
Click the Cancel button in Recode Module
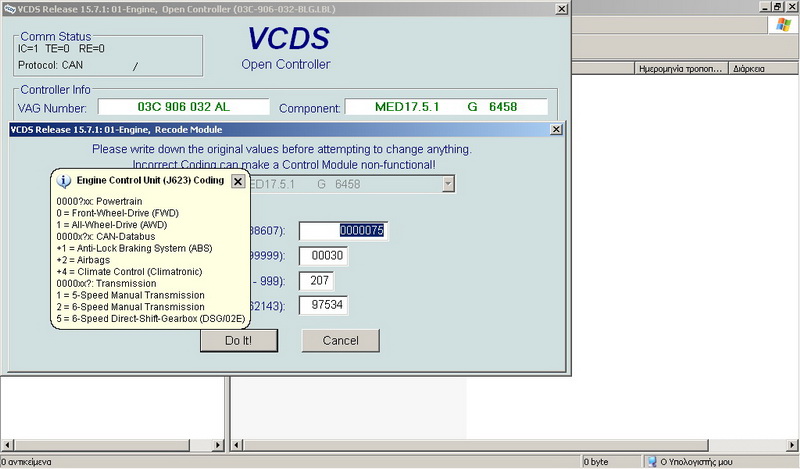click(340, 340)
